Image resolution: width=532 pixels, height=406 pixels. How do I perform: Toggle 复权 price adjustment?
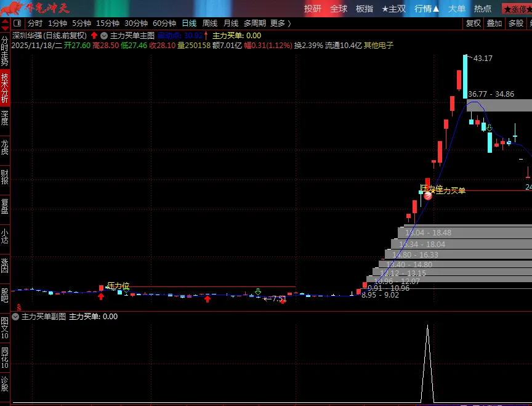coord(473,23)
